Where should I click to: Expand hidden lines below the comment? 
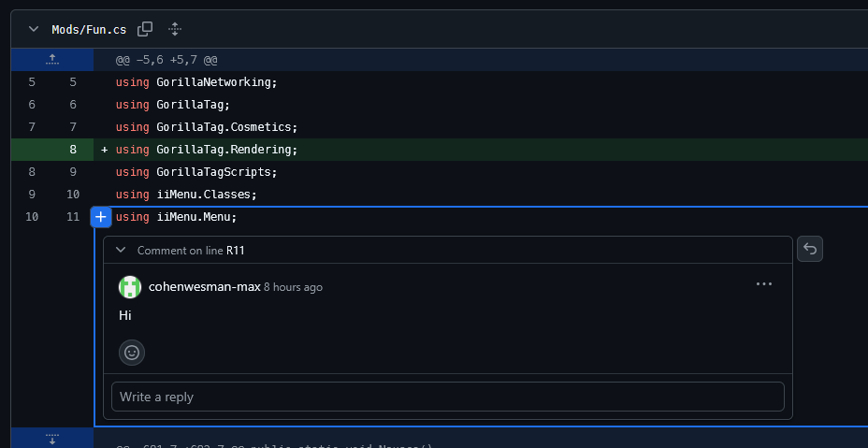click(52, 438)
